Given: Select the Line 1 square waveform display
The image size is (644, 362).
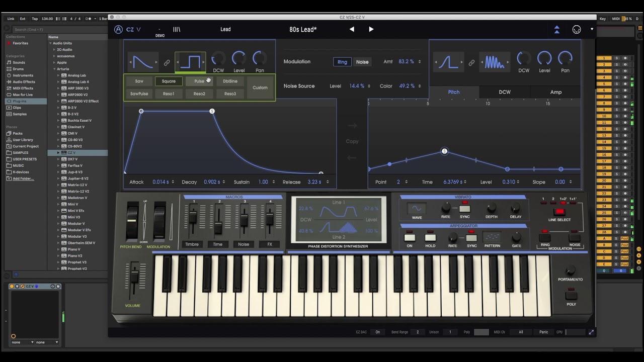Looking at the screenshot, I should pyautogui.click(x=190, y=62).
